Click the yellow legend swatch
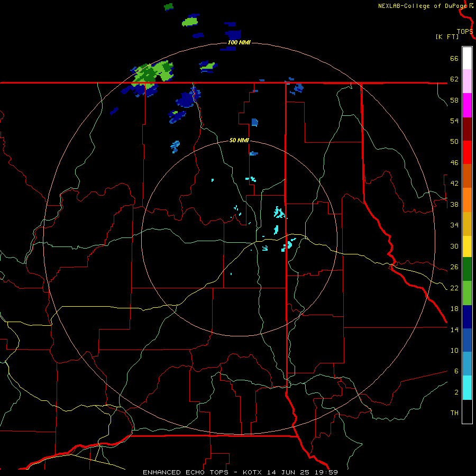This screenshot has width=476, height=476. (x=467, y=246)
